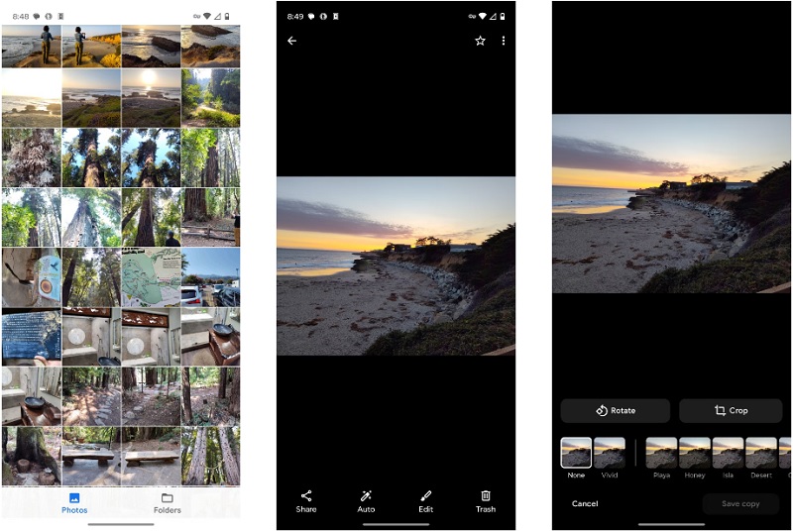Open the parking lot cars photo
Viewport: 793px width, 532px height.
click(210, 276)
